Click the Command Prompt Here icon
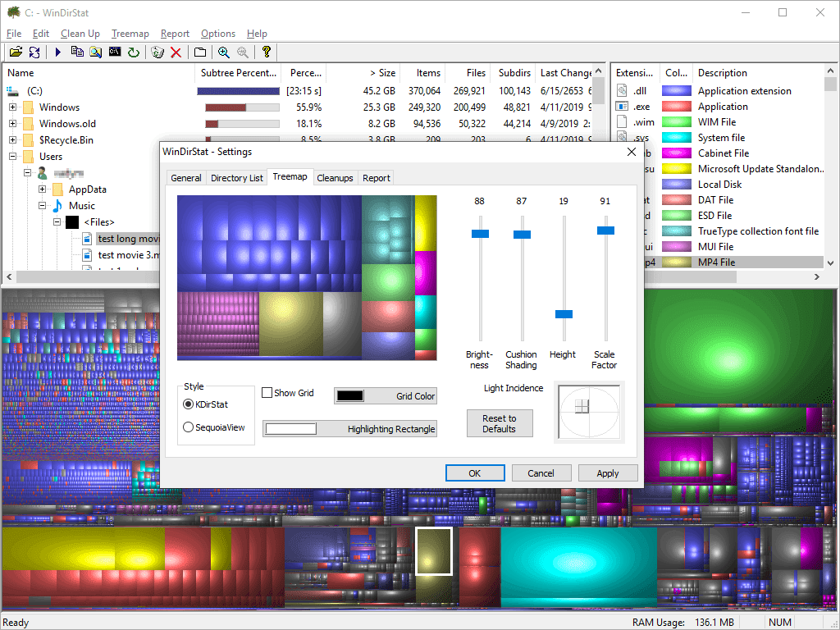 coord(115,52)
